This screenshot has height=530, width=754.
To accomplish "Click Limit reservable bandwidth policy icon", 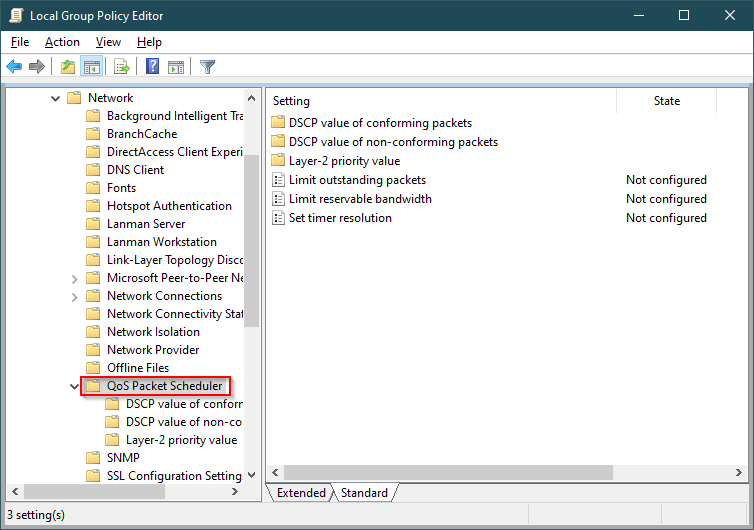I will (x=278, y=199).
